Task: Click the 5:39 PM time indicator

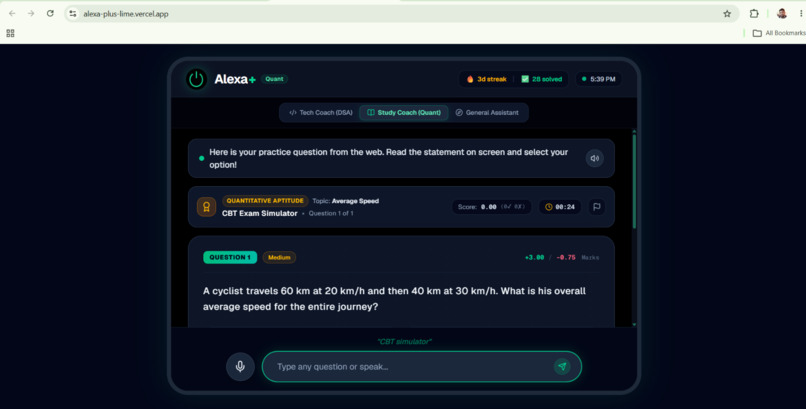Action: point(598,79)
